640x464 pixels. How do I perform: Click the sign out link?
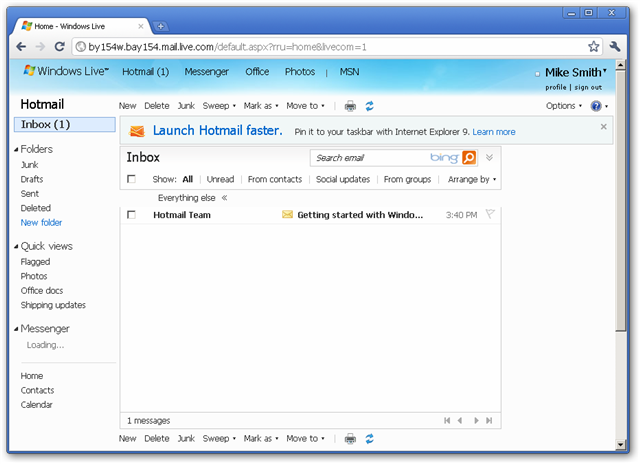point(588,87)
